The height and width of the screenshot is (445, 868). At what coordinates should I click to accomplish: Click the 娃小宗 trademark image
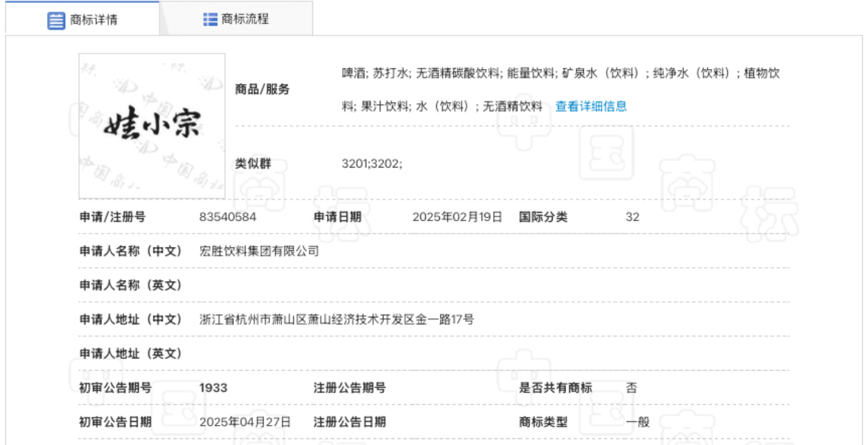pyautogui.click(x=152, y=126)
